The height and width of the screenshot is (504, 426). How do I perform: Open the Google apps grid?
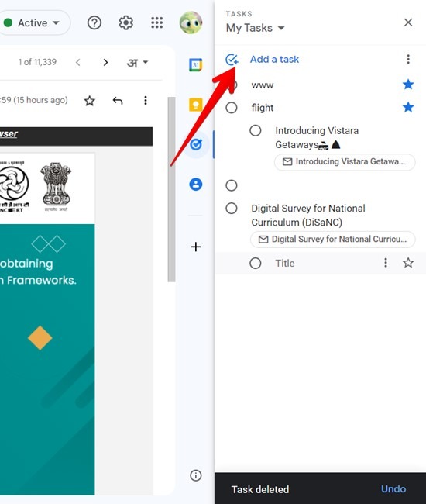157,22
